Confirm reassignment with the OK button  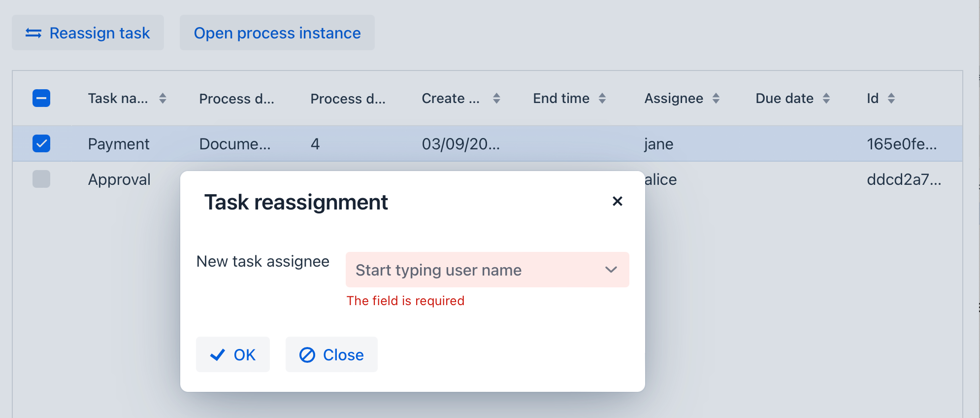232,354
